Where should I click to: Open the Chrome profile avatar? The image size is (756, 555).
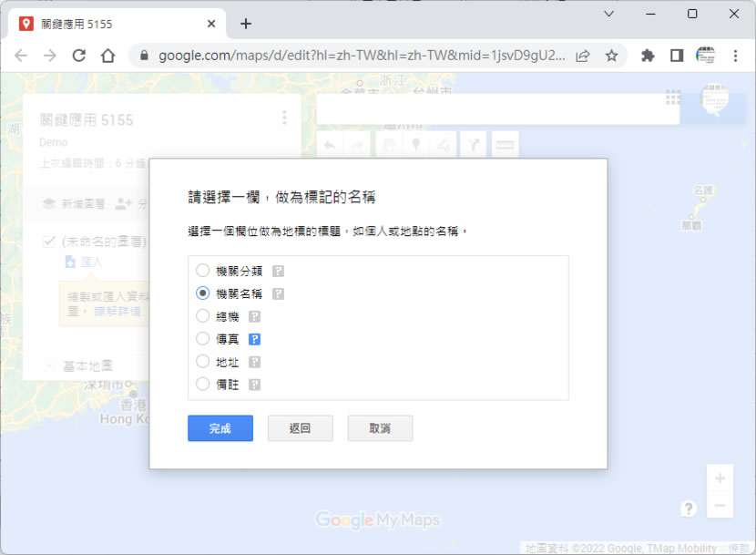click(705, 56)
